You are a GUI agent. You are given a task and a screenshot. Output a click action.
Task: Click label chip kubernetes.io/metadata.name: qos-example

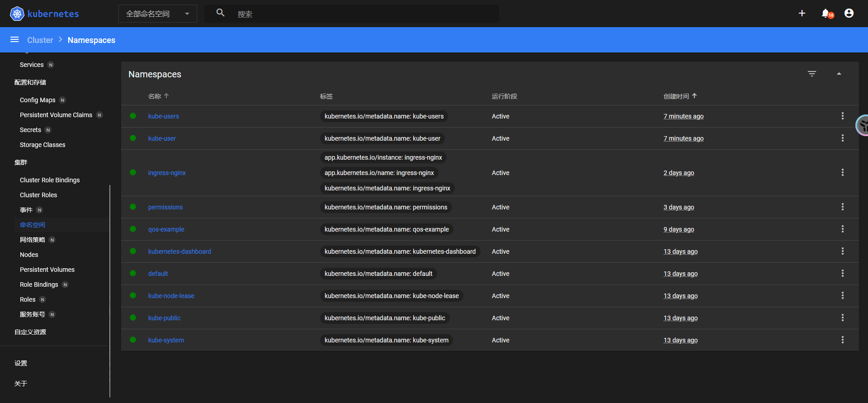(387, 229)
